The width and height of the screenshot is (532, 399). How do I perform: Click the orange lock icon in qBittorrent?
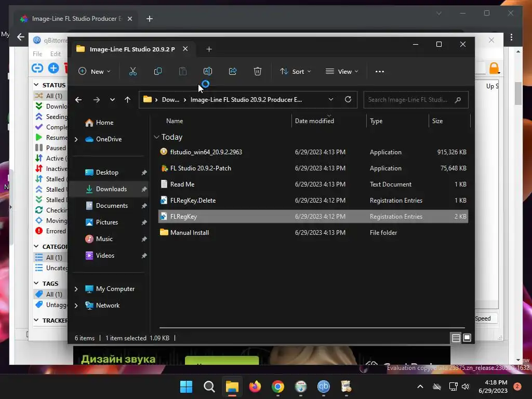coord(494,68)
